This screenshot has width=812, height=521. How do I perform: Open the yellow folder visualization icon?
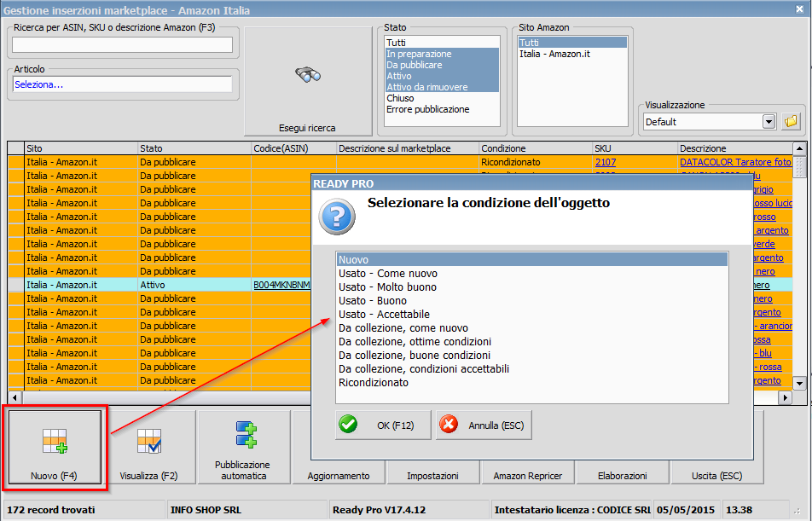pos(791,122)
